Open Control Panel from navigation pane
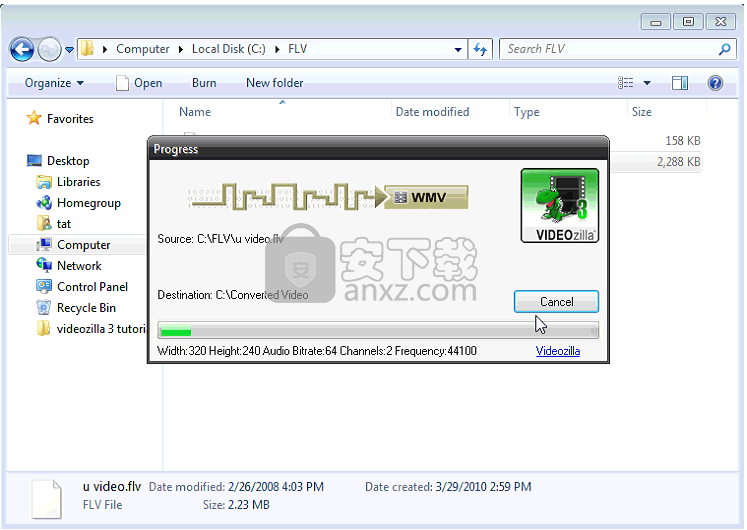The width and height of the screenshot is (747, 530). click(91, 287)
